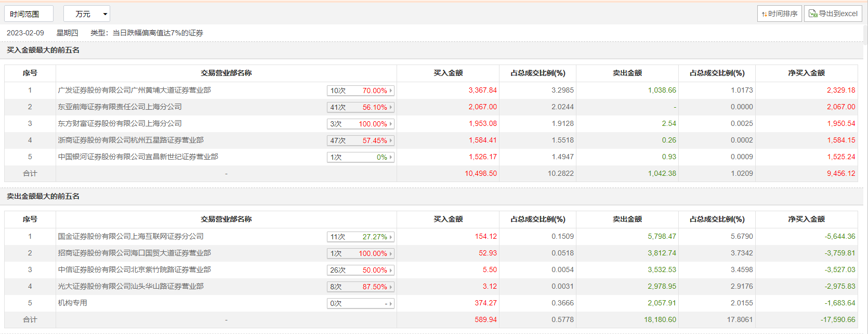
Task: Expand 光大证券 8次 87.50% box
Action: [x=361, y=287]
